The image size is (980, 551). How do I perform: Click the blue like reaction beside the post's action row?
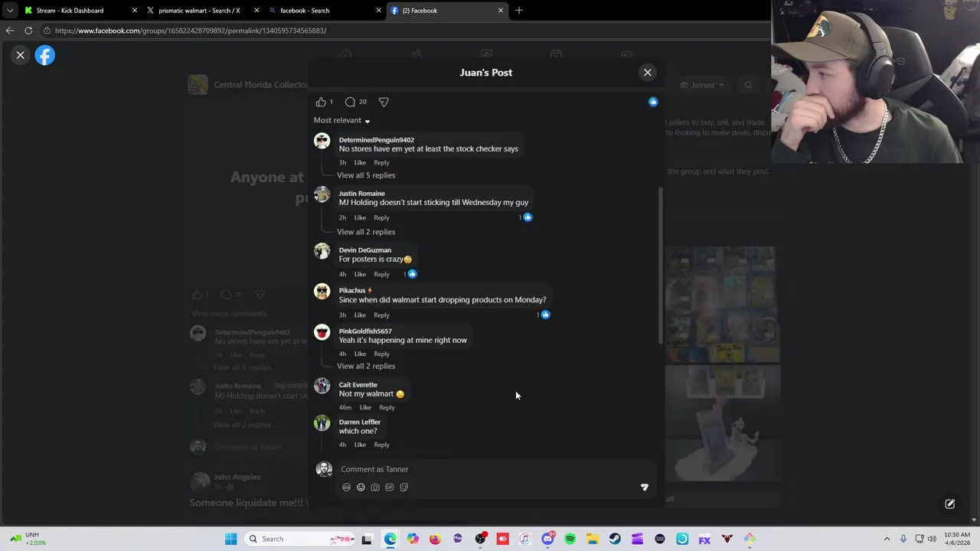tap(653, 102)
